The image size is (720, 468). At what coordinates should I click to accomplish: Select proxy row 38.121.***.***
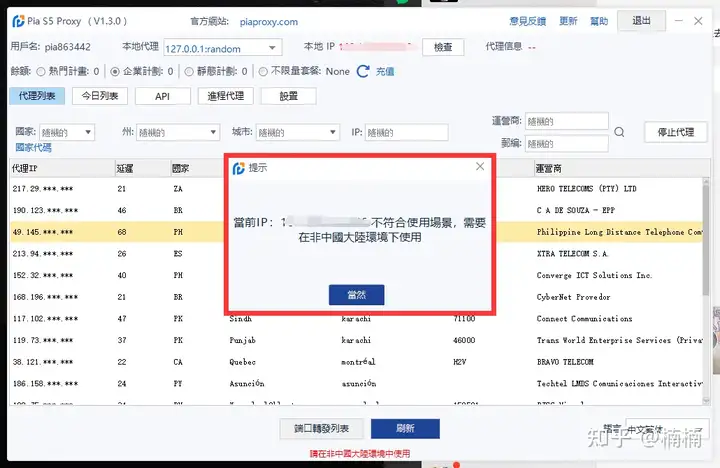tap(356, 362)
